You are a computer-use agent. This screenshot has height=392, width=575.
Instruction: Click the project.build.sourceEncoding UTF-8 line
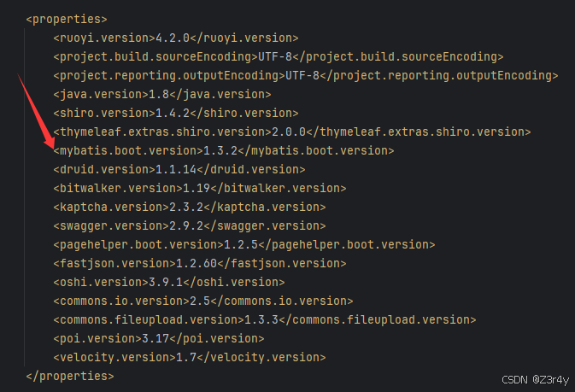pyautogui.click(x=279, y=56)
